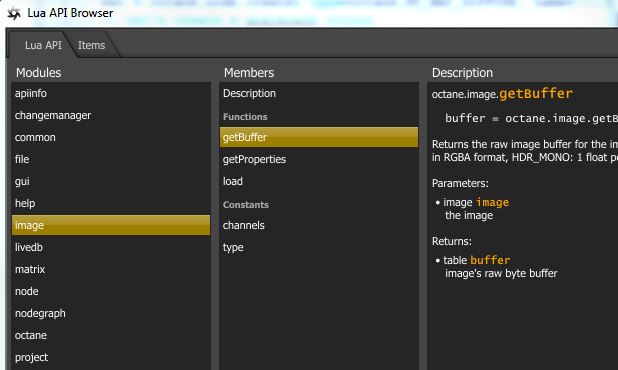Viewport: 618px width, 370px height.
Task: Select the nodegraph module
Action: tap(111, 314)
